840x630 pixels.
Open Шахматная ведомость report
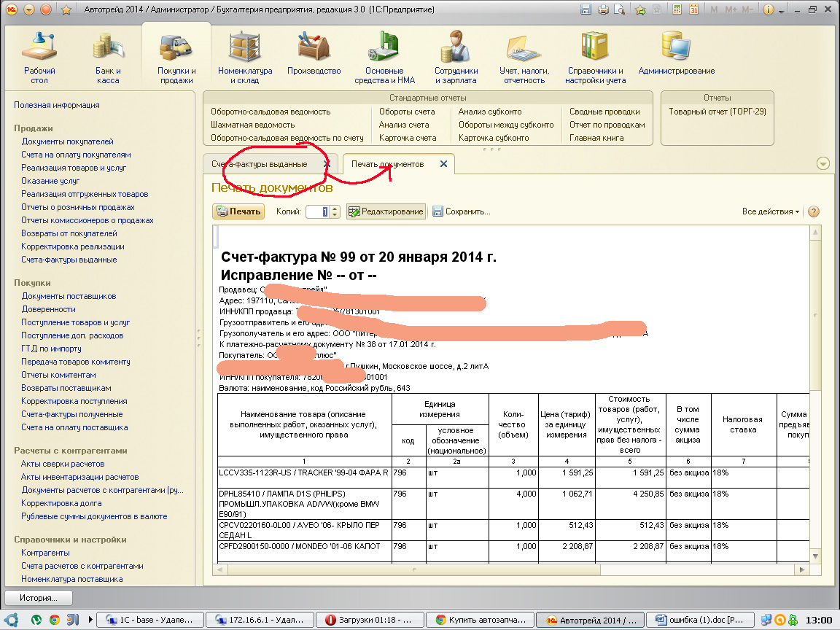click(253, 125)
